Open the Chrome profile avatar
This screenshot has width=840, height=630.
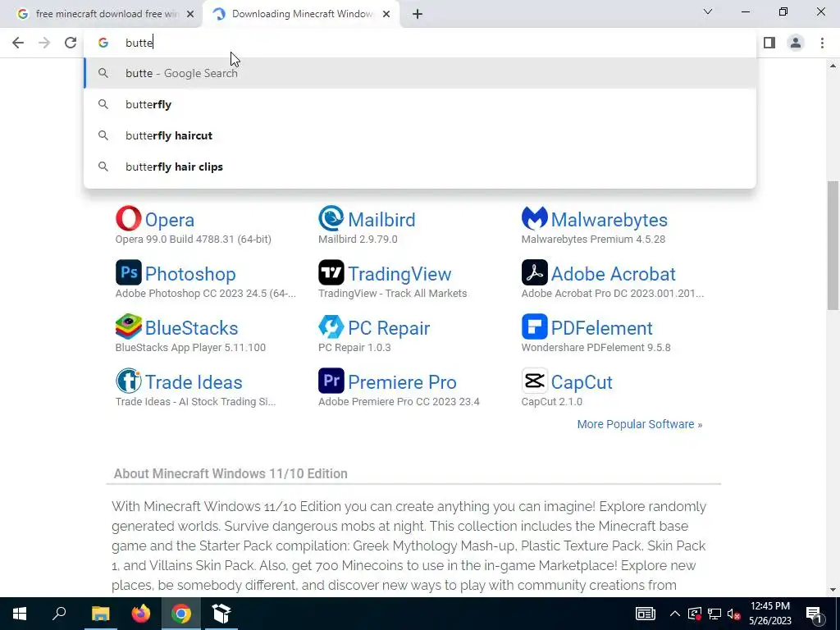click(796, 43)
